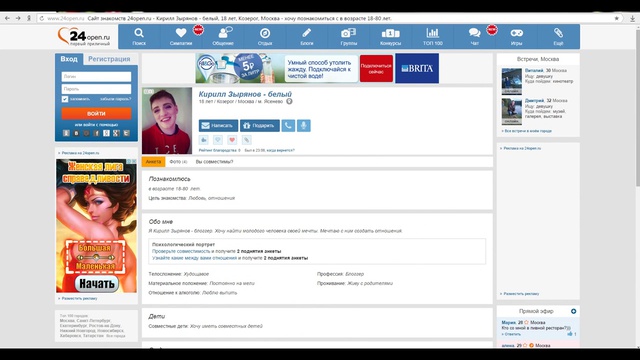Toggle the Запомнить checkbox
The width and height of the screenshot is (640, 360).
coord(64,99)
